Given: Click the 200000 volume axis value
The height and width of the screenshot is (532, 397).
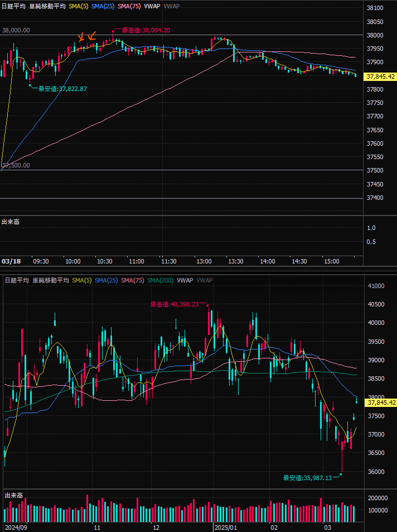Looking at the screenshot, I should pos(377,498).
